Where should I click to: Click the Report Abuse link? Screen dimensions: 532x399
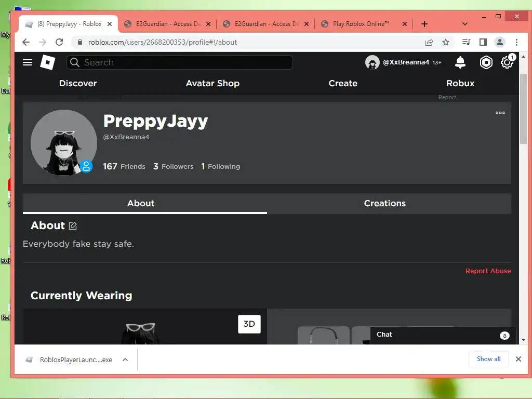(488, 271)
